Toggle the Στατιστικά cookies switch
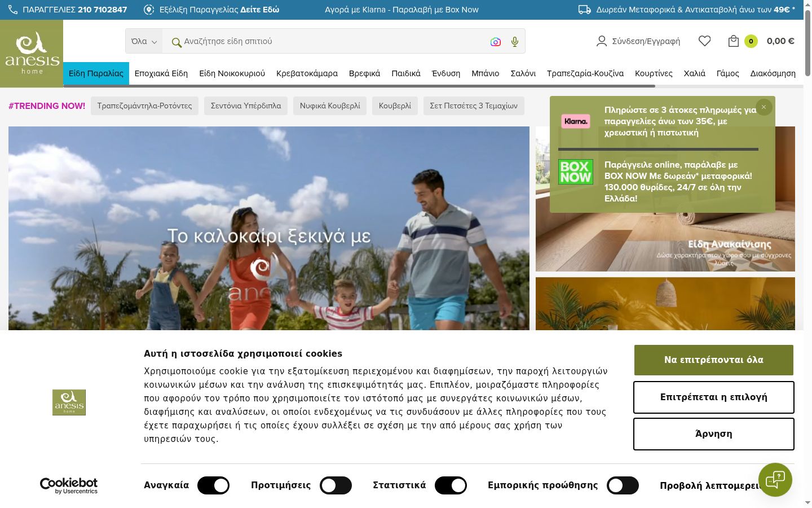 (451, 485)
